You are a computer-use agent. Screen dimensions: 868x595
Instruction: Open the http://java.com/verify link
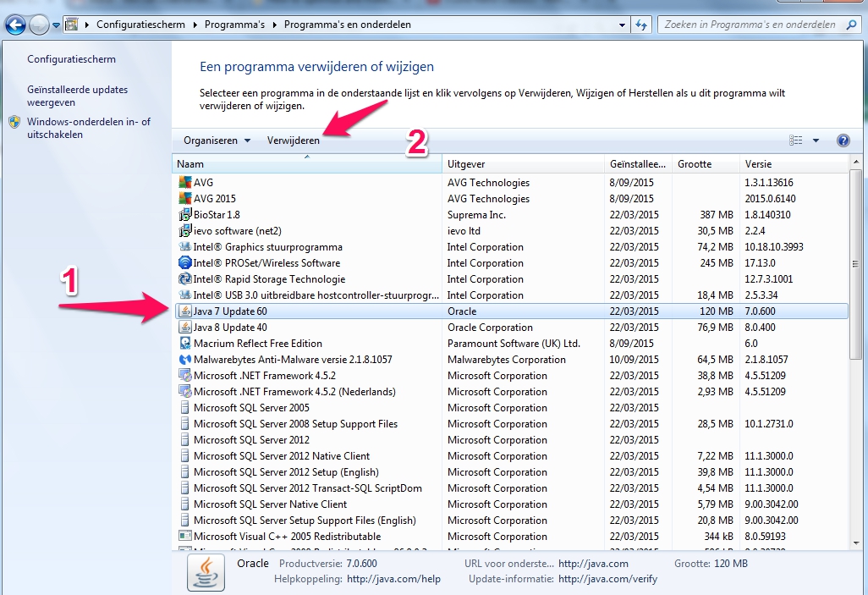click(x=607, y=579)
